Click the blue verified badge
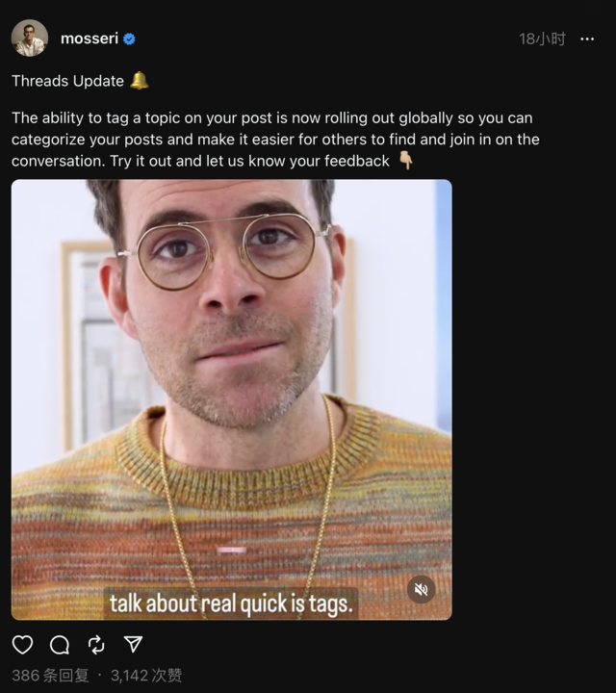The image size is (616, 693). [x=129, y=39]
